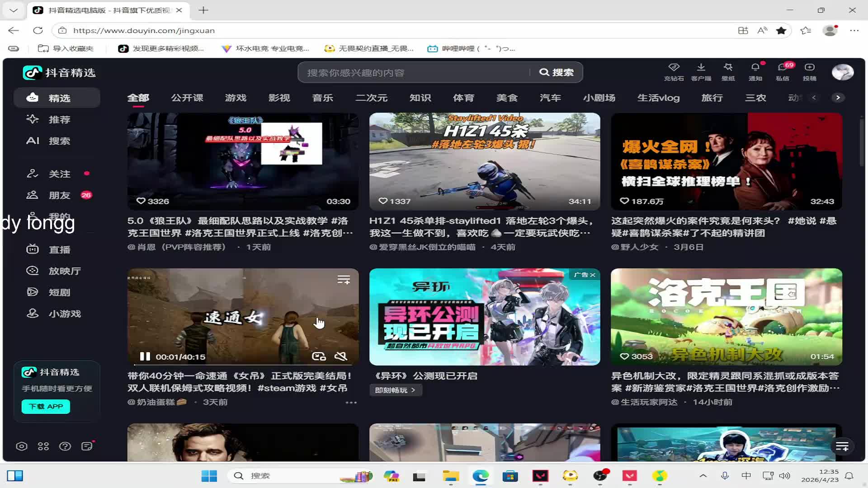The width and height of the screenshot is (868, 488).
Task: Switch to the 美食 category tab
Action: click(507, 98)
